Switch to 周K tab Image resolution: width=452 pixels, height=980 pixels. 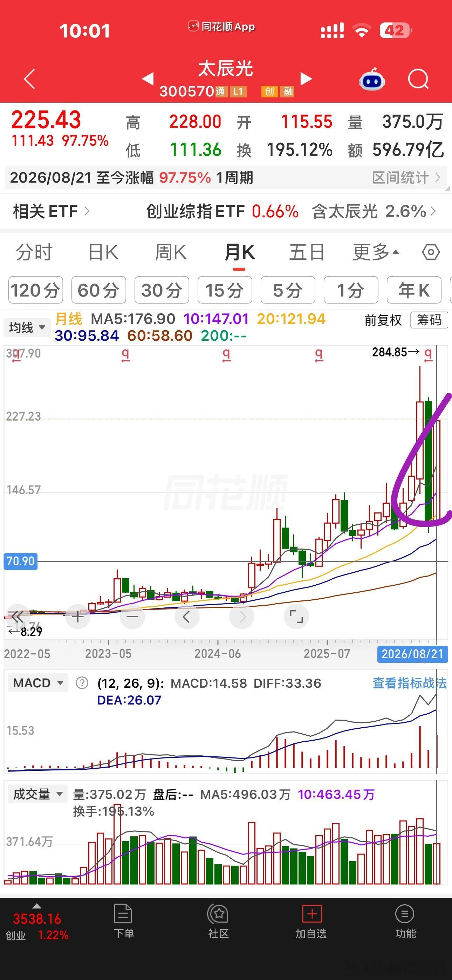[x=170, y=252]
